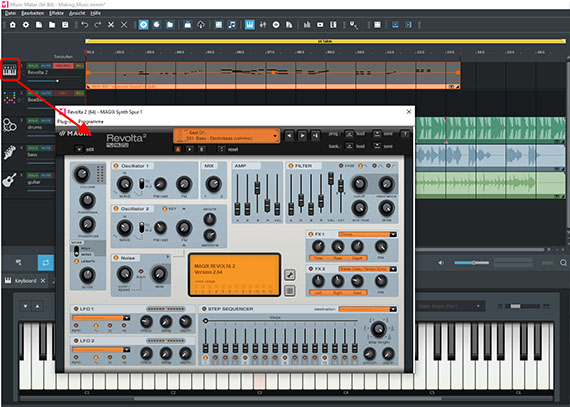This screenshot has width=570, height=407.
Task: Open LFO 2 destination dropdown
Action: point(101,350)
